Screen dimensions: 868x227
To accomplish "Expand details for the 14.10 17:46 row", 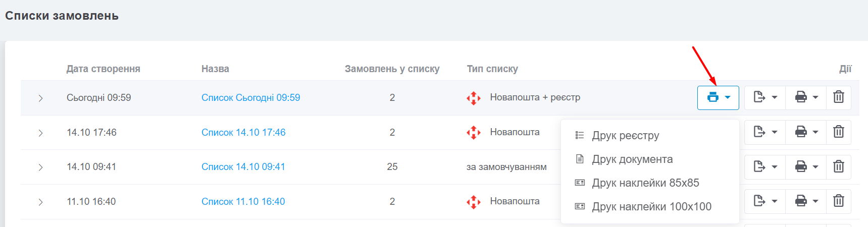I will tap(40, 133).
